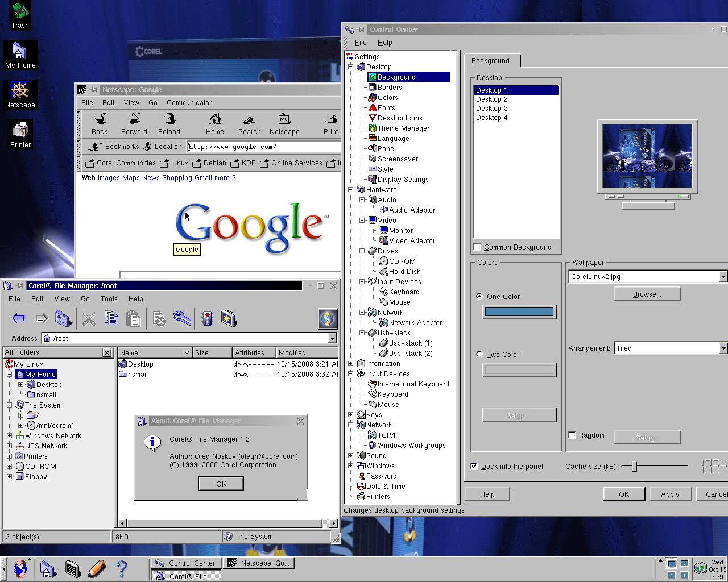Select the Cut scissors icon in File Manager

[x=88, y=318]
